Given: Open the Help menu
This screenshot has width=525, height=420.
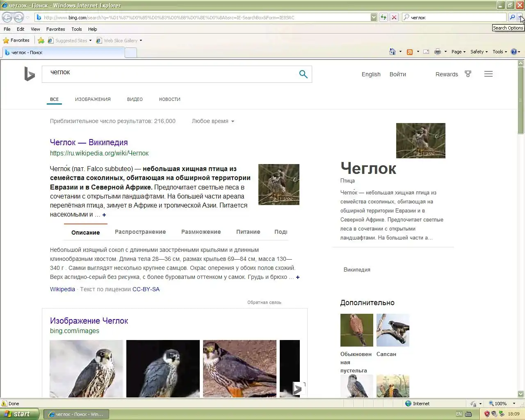Looking at the screenshot, I should click(92, 29).
